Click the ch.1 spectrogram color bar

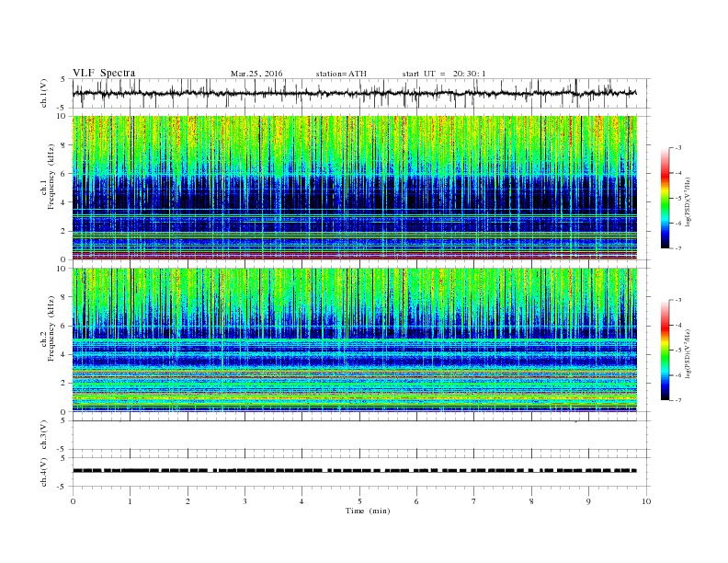click(665, 198)
